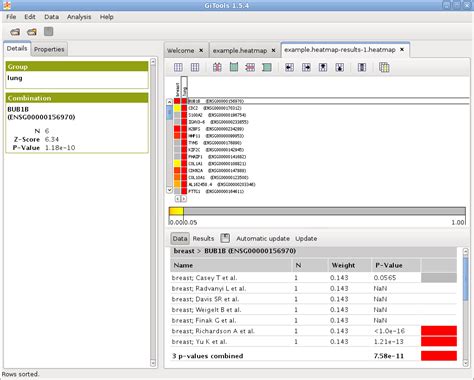Click the first green column panel icon
Image resolution: width=474 pixels, height=380 pixels.
(234, 67)
